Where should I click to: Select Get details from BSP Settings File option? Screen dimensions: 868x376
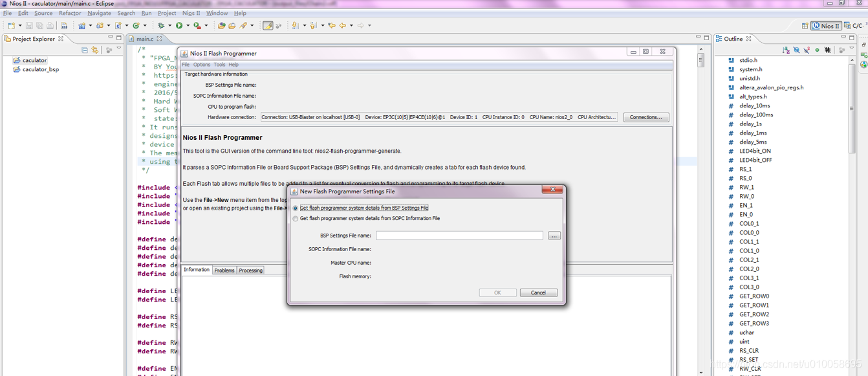click(x=296, y=208)
